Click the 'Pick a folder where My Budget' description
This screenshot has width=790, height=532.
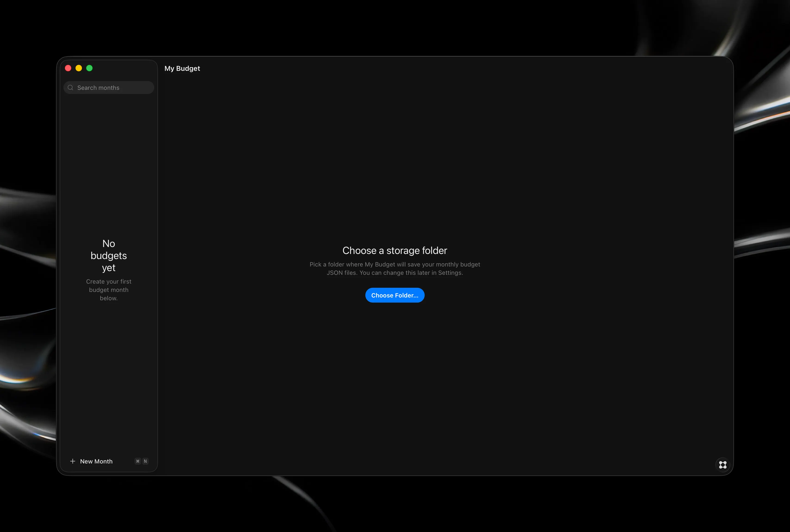(x=395, y=268)
